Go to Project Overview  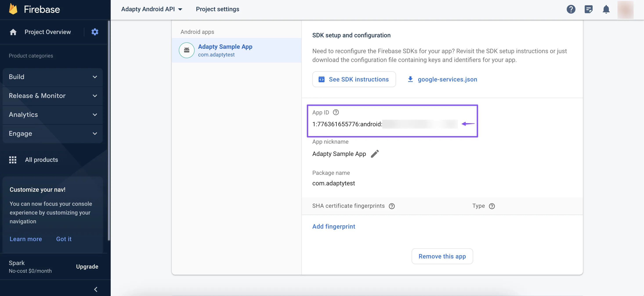[x=47, y=32]
